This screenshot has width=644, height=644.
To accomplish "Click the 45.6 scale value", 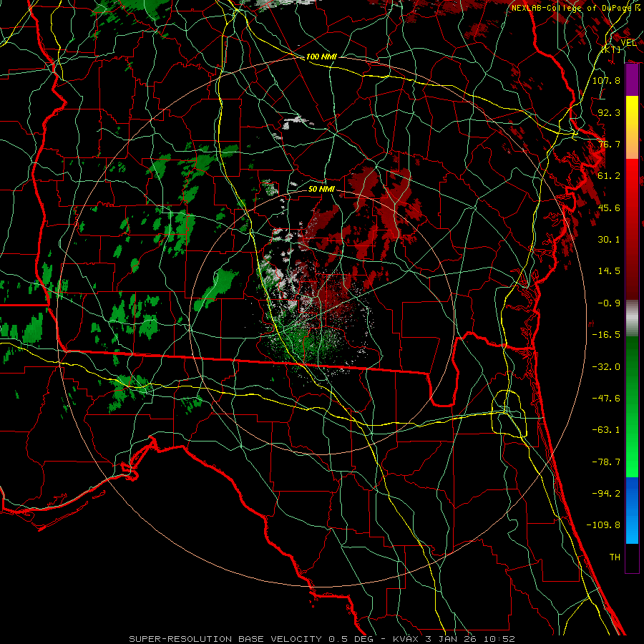I will [x=609, y=208].
